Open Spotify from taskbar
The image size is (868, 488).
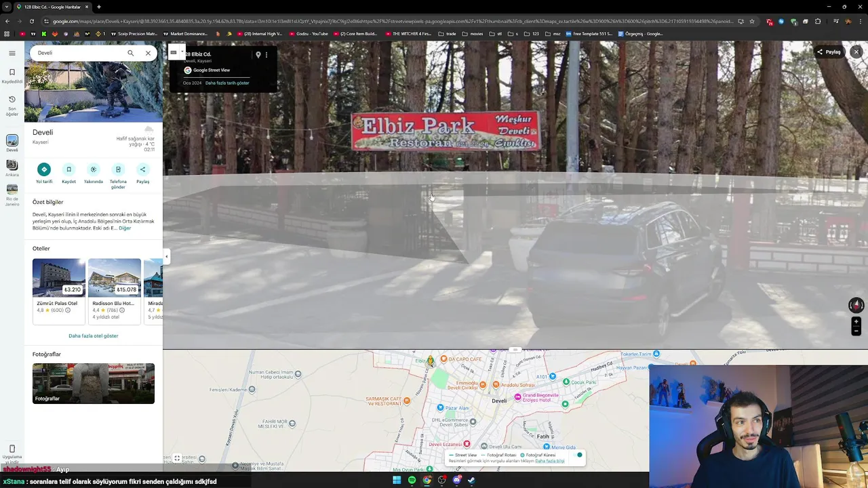(412, 480)
